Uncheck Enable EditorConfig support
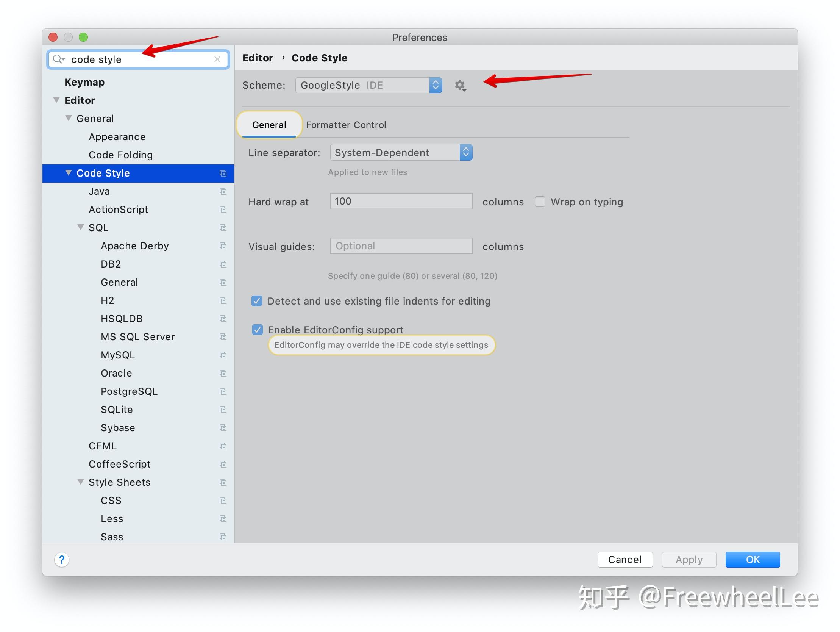 pos(258,330)
